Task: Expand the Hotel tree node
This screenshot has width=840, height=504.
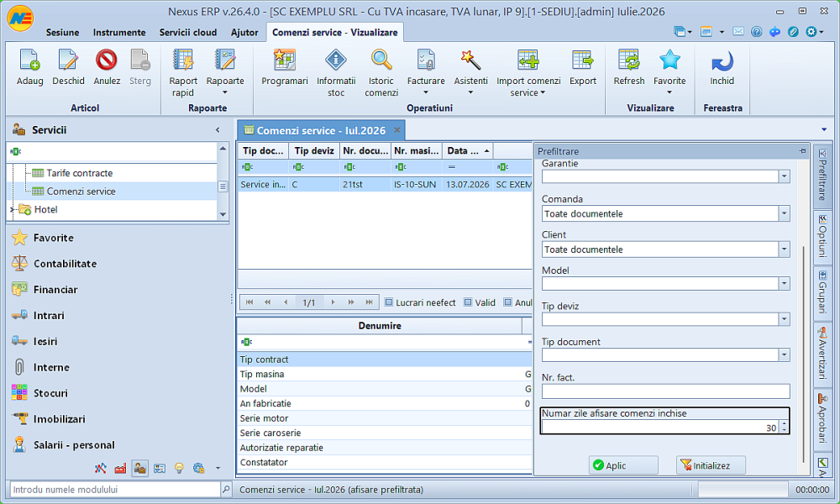Action: (x=12, y=209)
